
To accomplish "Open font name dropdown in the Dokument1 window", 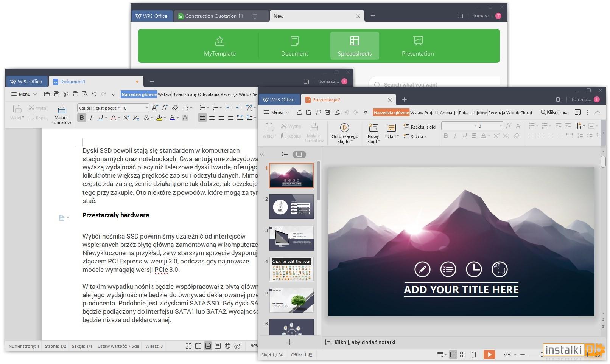I will click(118, 108).
